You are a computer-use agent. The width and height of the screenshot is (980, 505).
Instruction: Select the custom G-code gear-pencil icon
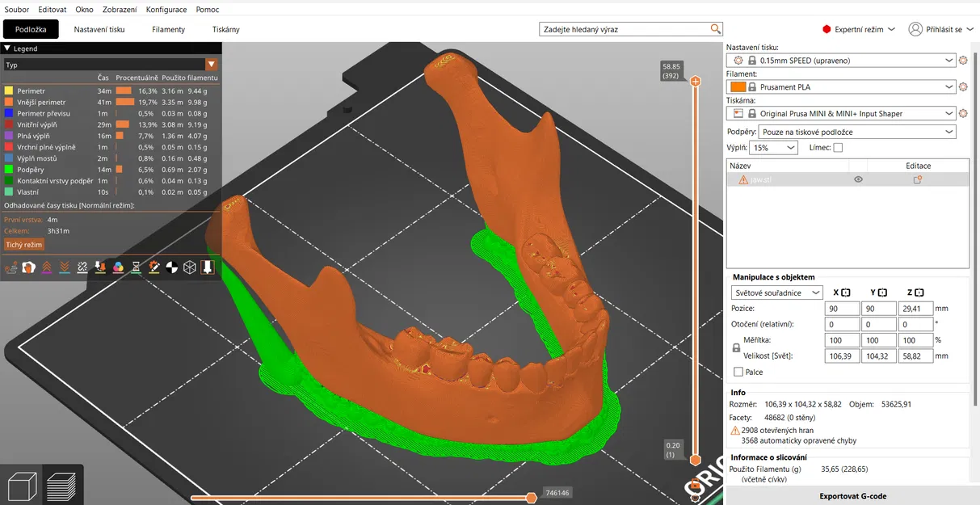tap(154, 267)
